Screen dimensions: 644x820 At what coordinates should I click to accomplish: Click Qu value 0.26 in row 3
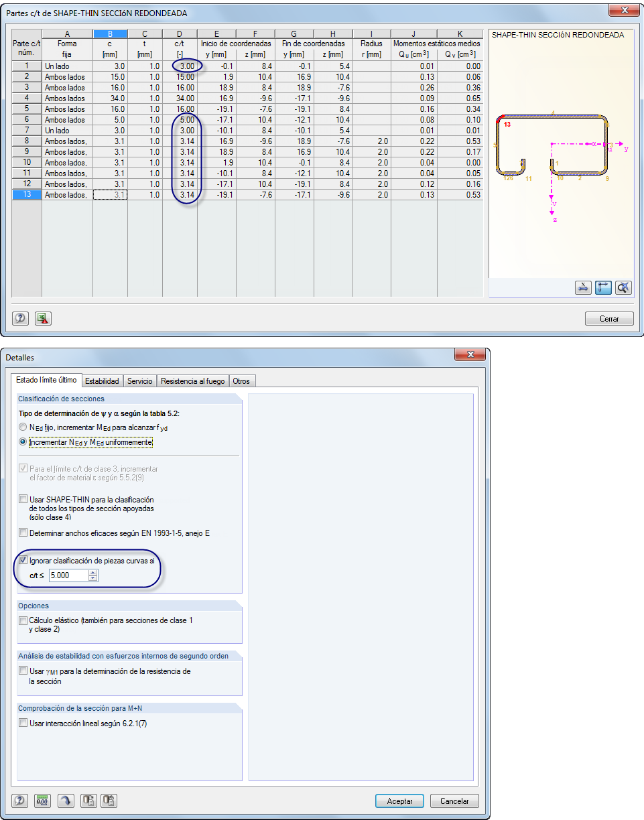[x=414, y=88]
